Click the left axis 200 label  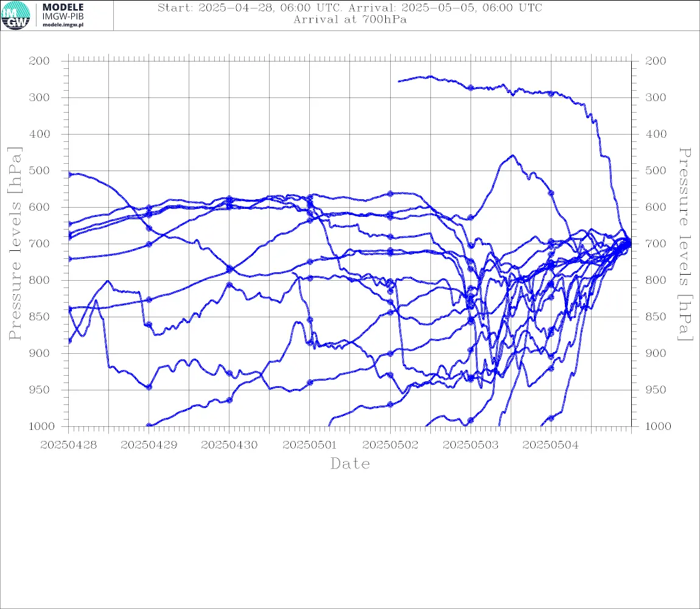[x=40, y=61]
